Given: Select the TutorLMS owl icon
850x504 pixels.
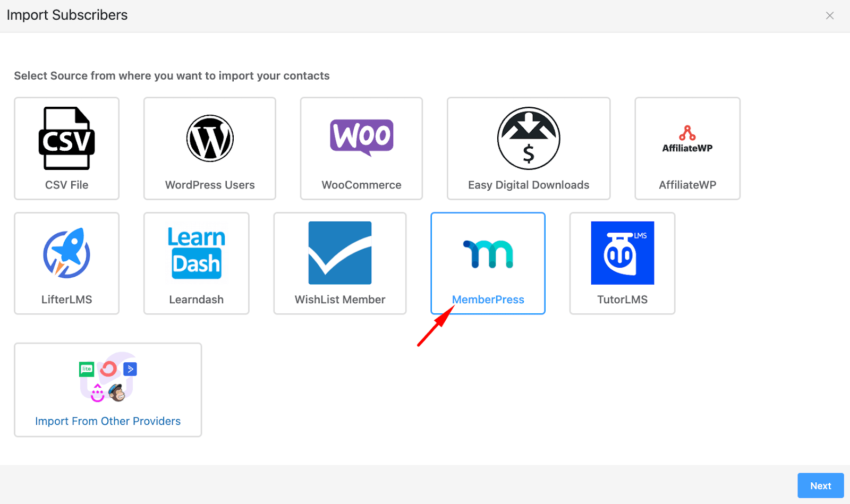Looking at the screenshot, I should (623, 253).
